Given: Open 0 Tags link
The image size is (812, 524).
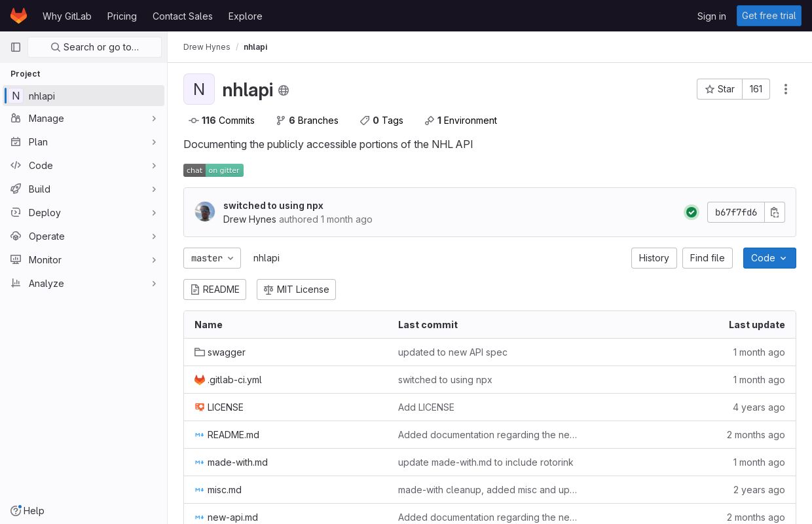Looking at the screenshot, I should (381, 121).
